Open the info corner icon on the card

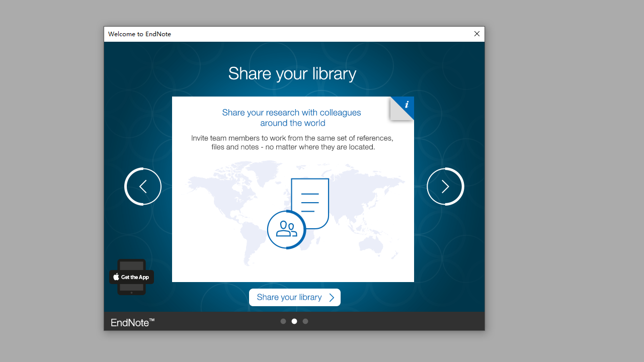[406, 105]
